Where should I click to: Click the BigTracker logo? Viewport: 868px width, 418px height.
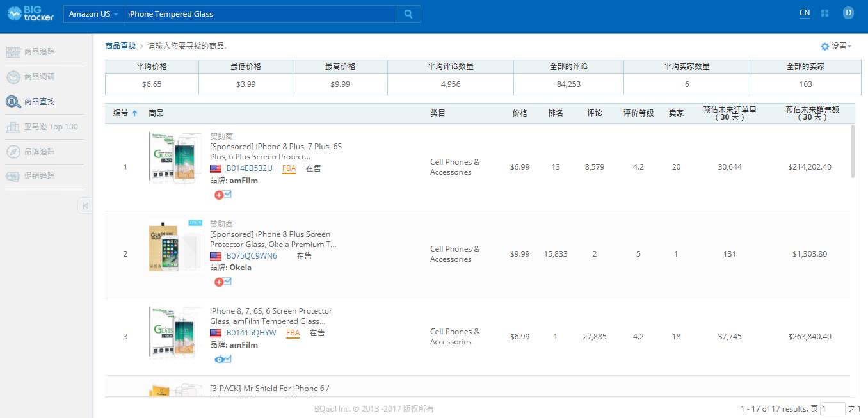[31, 13]
